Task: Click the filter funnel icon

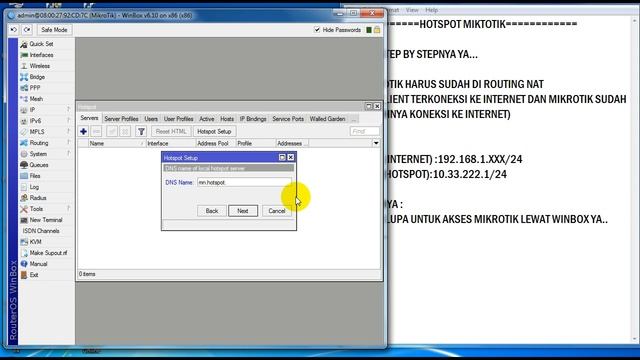Action: [141, 131]
